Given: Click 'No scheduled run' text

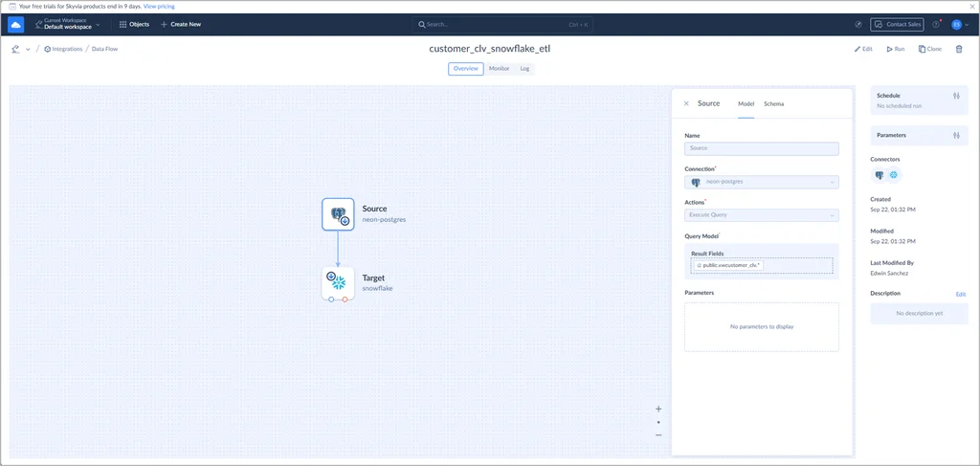Looking at the screenshot, I should click(x=899, y=106).
